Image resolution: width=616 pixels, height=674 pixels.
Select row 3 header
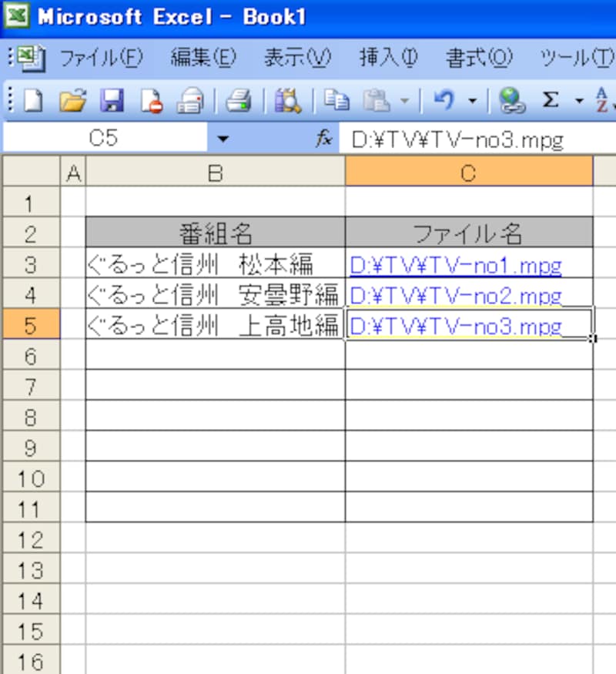[x=32, y=263]
